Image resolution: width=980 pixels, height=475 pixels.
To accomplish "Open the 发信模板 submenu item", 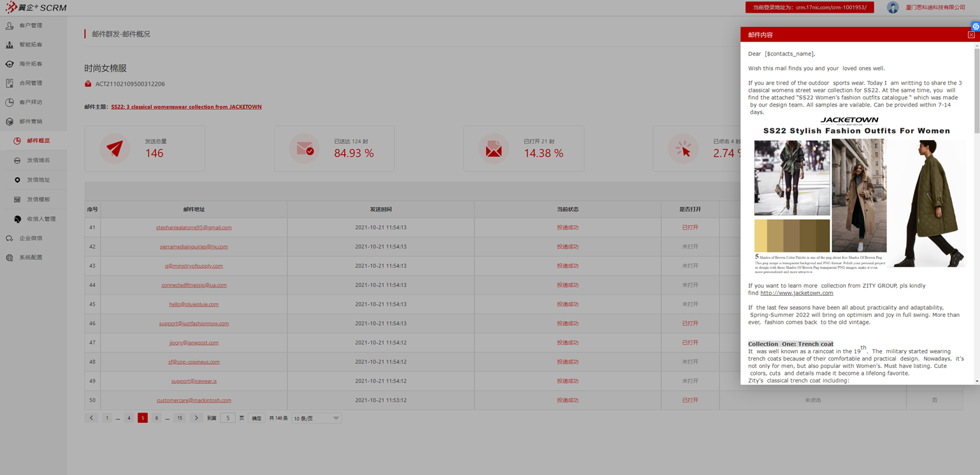I will pyautogui.click(x=38, y=200).
